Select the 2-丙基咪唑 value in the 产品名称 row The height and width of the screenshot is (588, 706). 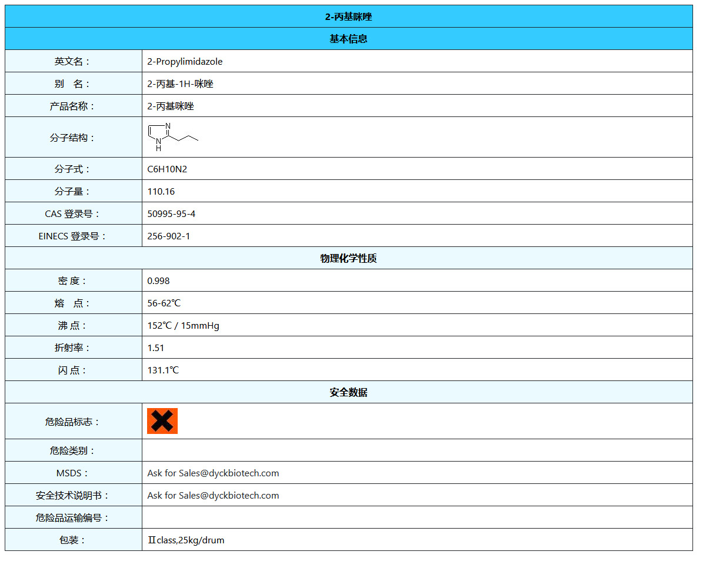pyautogui.click(x=171, y=106)
